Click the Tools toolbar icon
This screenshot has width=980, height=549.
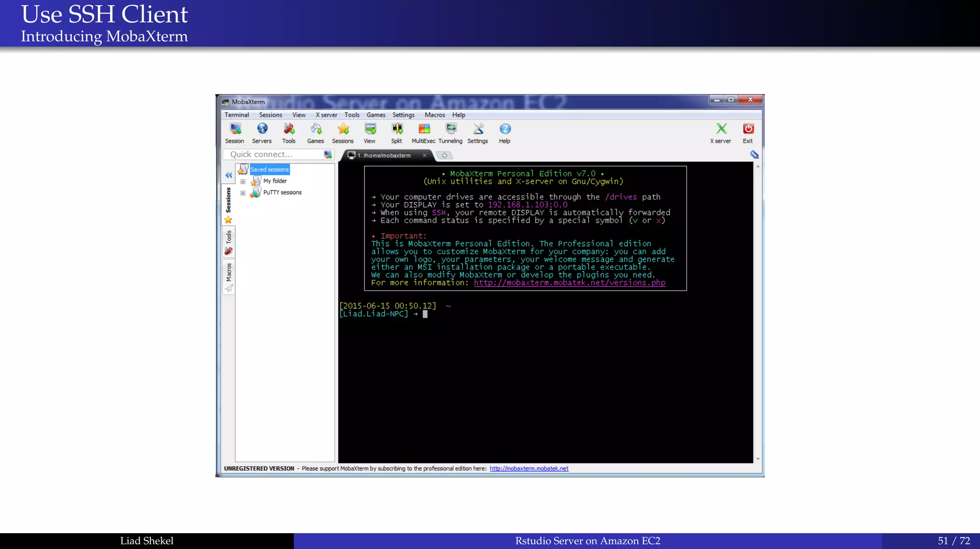point(289,133)
